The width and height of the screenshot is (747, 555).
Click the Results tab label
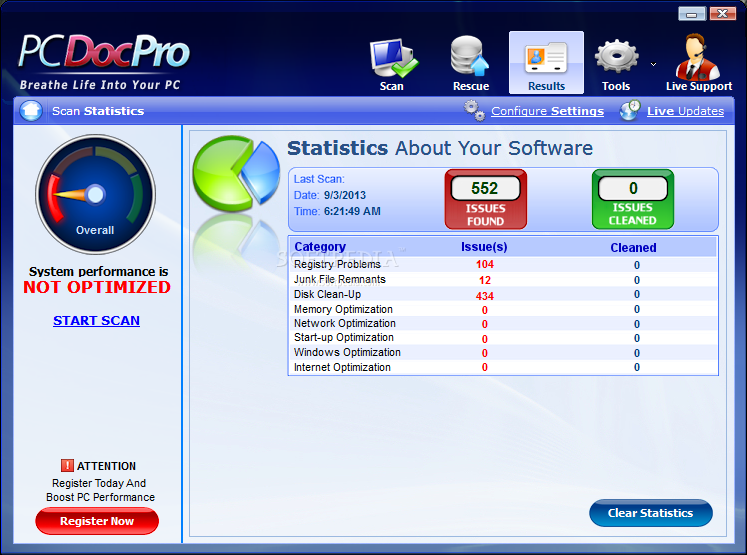(546, 86)
